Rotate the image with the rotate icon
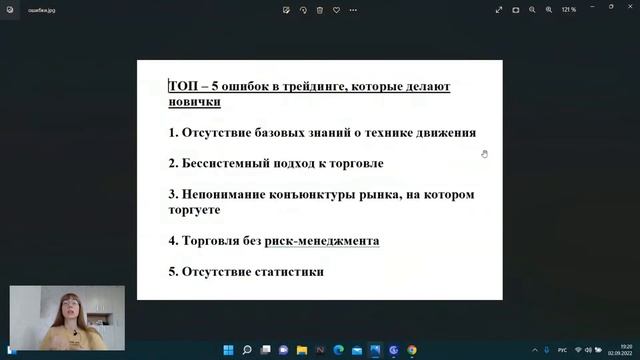 [x=303, y=10]
